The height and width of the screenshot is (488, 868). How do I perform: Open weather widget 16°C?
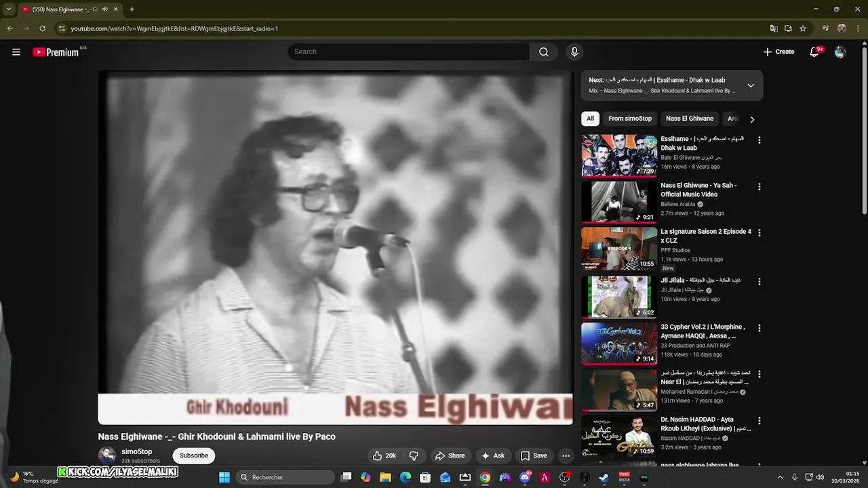[34, 477]
